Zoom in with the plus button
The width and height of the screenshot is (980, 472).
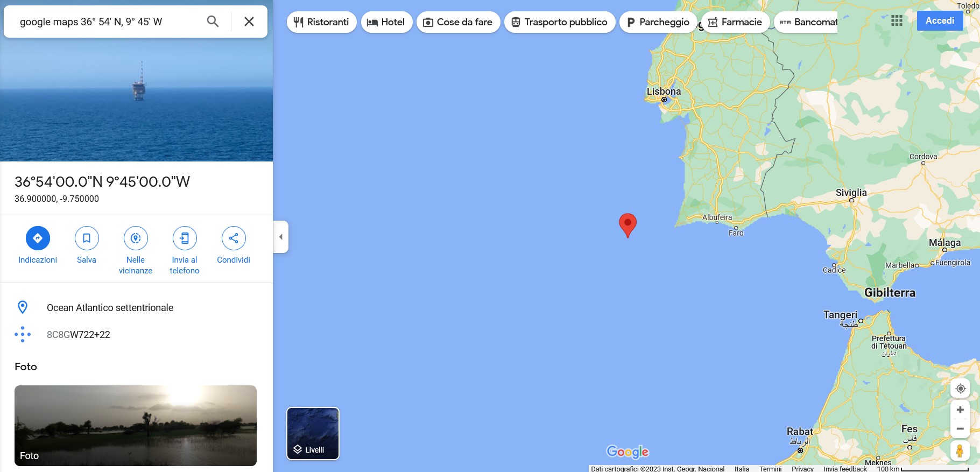(960, 410)
